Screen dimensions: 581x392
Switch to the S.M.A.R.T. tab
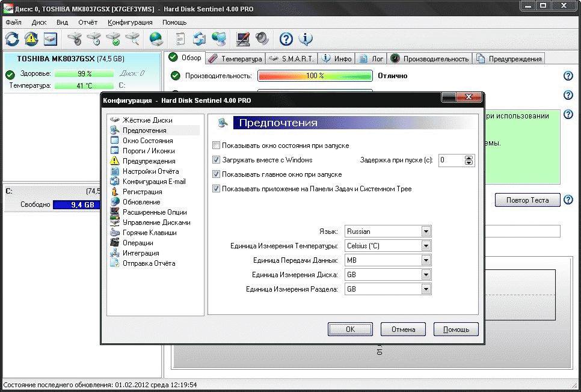point(291,58)
